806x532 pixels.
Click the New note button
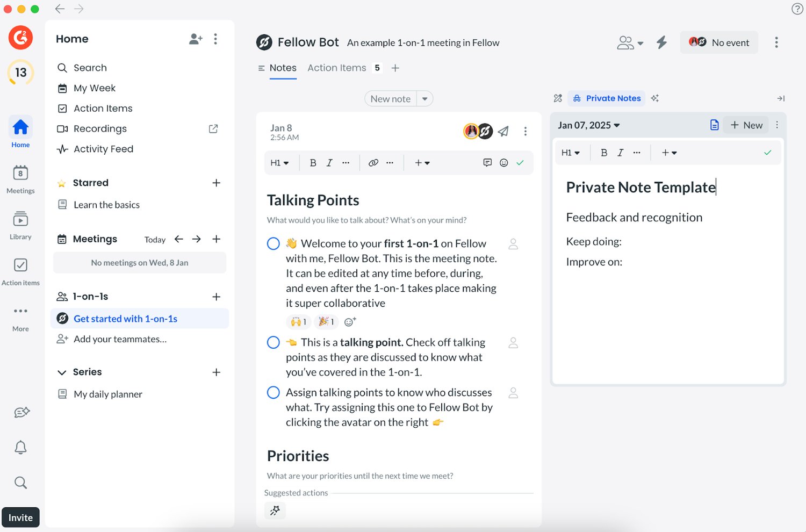[x=391, y=99]
